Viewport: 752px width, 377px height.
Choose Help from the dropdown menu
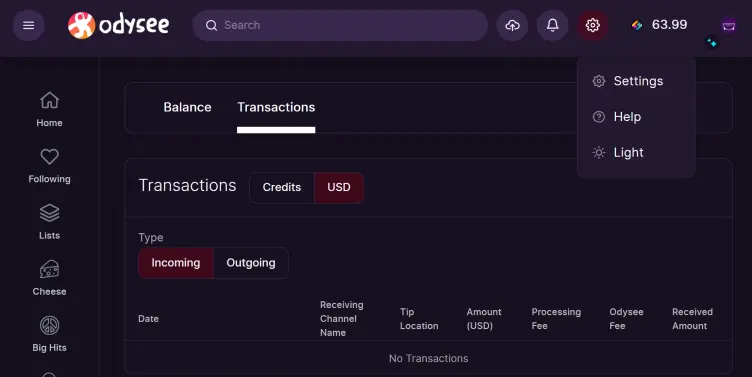pyautogui.click(x=636, y=117)
